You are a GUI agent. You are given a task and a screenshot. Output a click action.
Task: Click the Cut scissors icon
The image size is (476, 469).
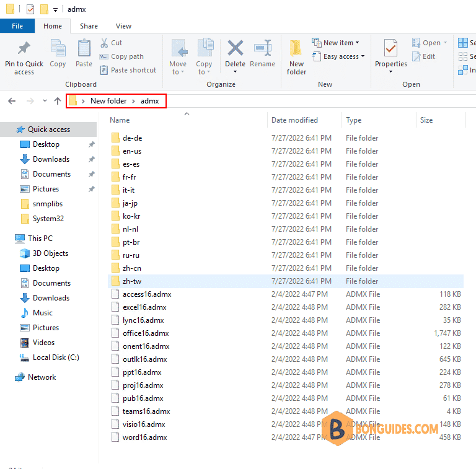[x=104, y=43]
